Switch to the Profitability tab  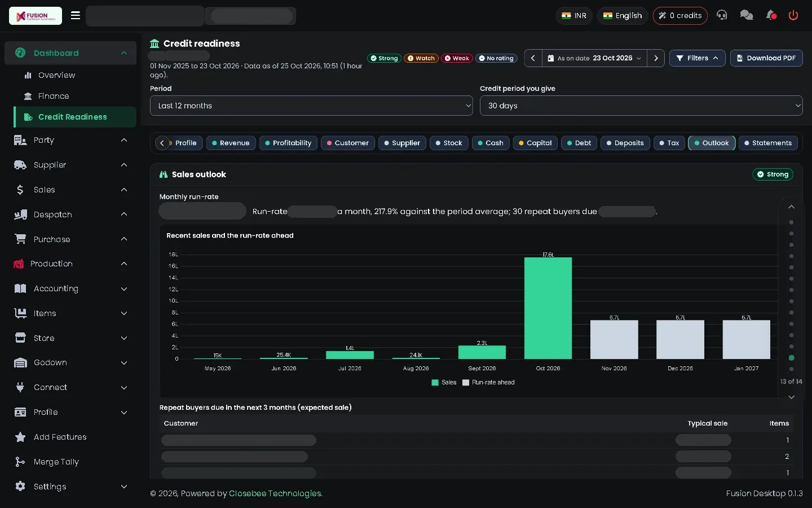(x=288, y=143)
